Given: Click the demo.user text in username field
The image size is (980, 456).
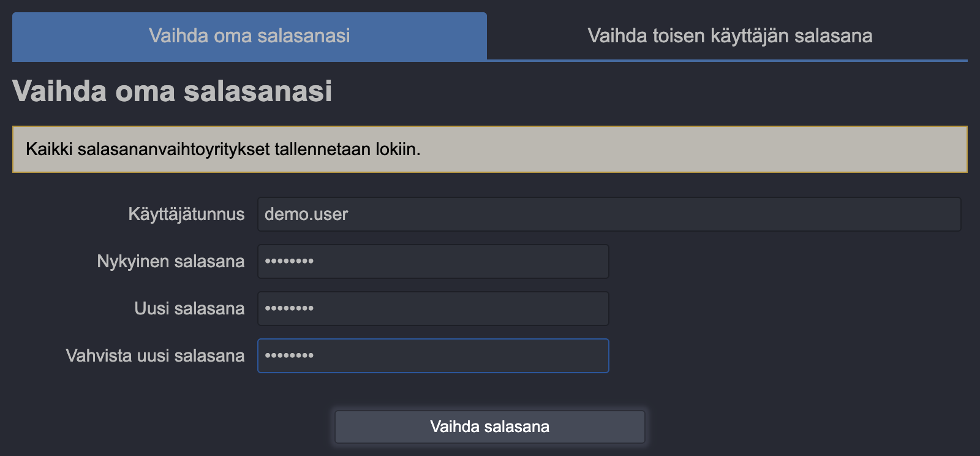Looking at the screenshot, I should (306, 214).
